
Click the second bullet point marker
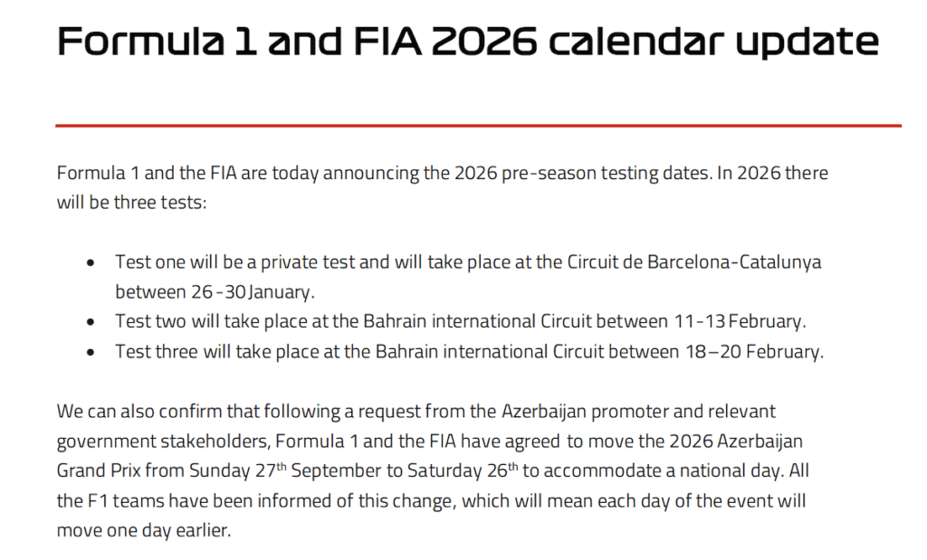91,323
